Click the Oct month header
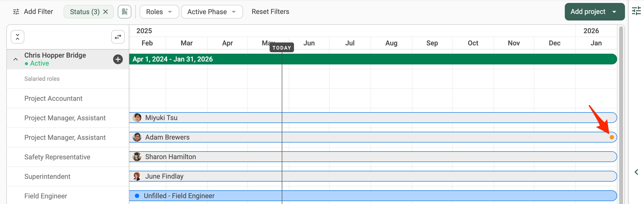 473,43
